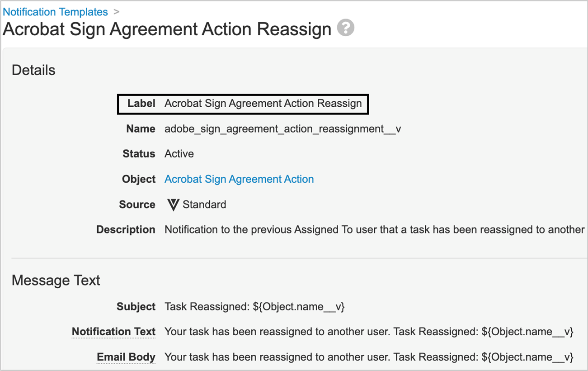The width and height of the screenshot is (588, 371).
Task: Click the adobe_sign_agreement_action_reassignment__v name value
Action: 282,129
